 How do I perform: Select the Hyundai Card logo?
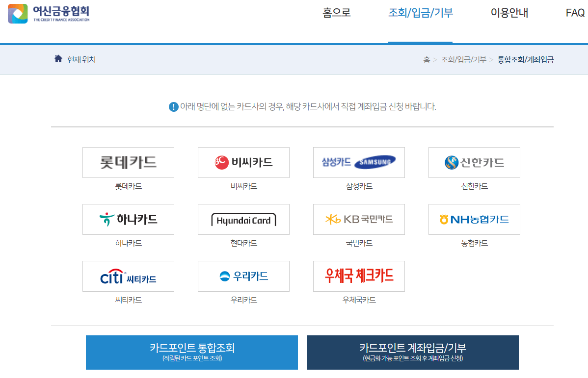point(243,219)
